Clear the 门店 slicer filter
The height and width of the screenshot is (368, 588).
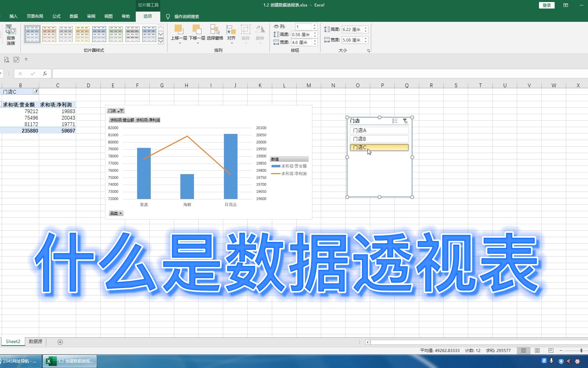coord(405,121)
